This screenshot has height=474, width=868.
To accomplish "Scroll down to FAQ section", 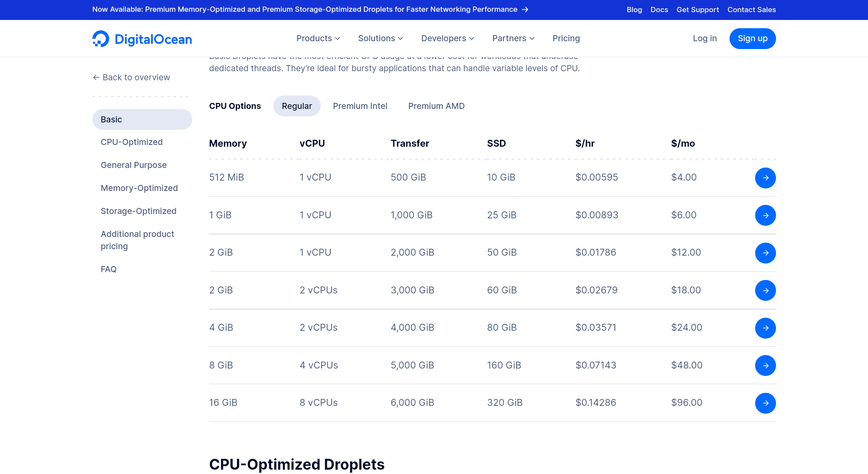I will pos(108,269).
